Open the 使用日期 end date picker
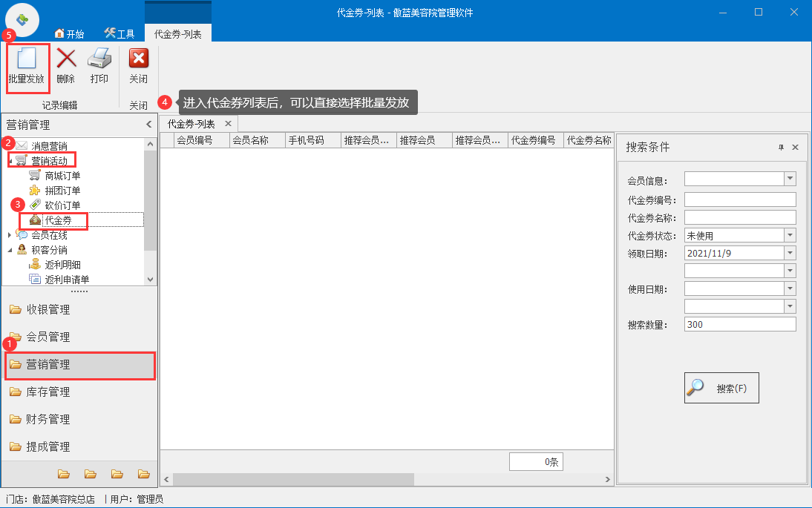 click(x=790, y=306)
